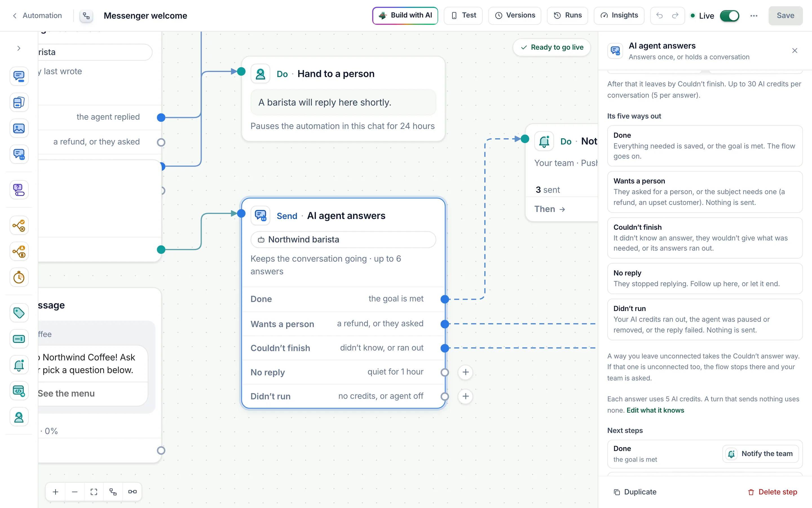This screenshot has width=812, height=508.
Task: Click the redo arrow
Action: (675, 16)
